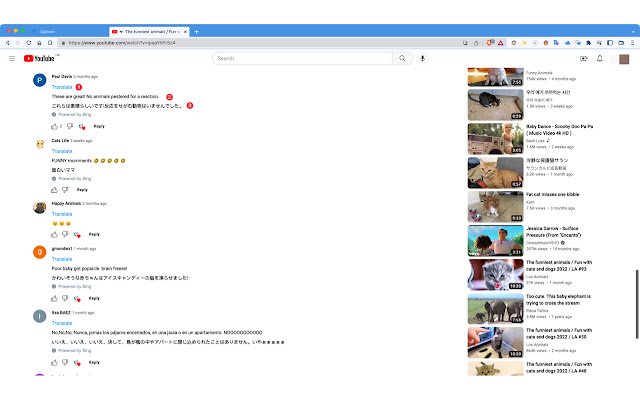
Task: Open a new browser tab
Action: click(196, 31)
